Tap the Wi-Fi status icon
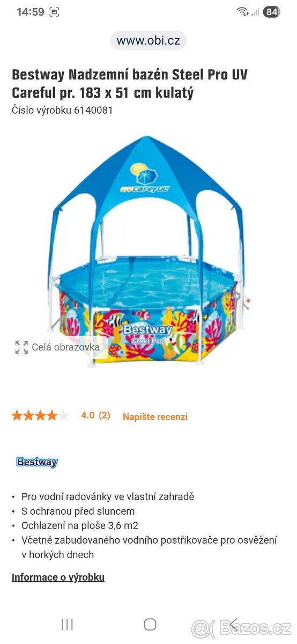The image size is (297, 644). 243,12
